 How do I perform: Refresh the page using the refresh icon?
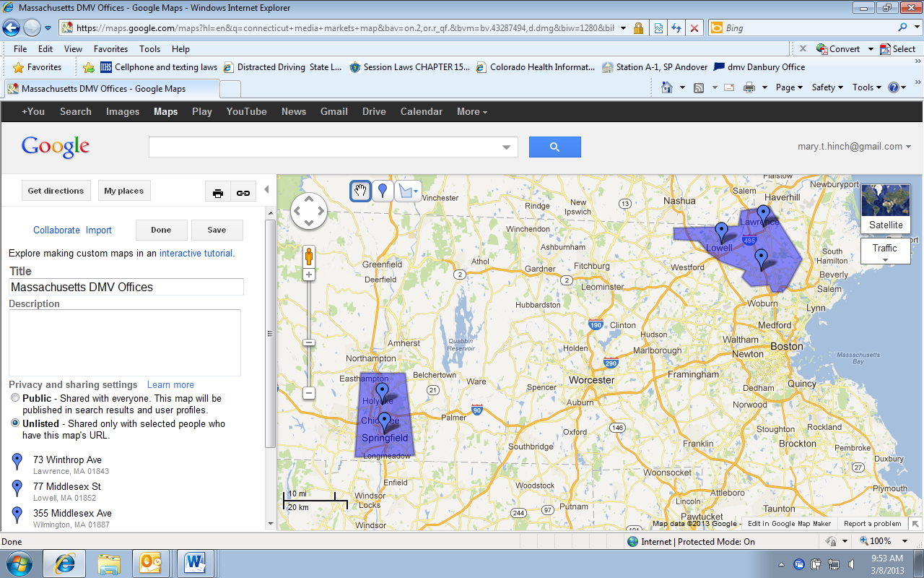tap(676, 28)
